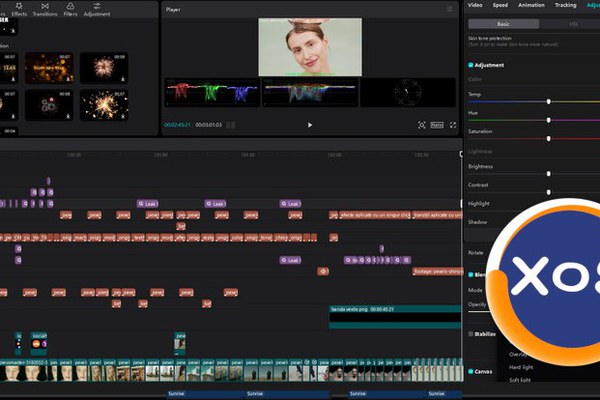Choose Overlay from the blend mode list

[x=517, y=354]
